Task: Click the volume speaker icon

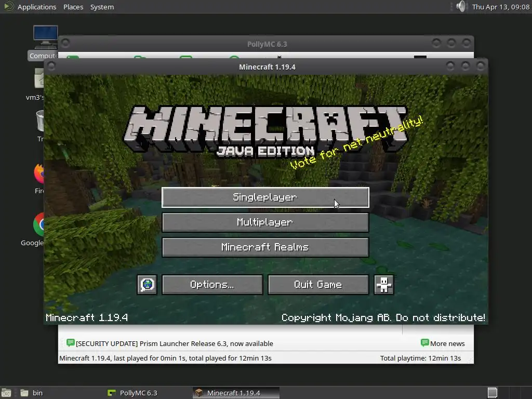Action: coord(461,6)
